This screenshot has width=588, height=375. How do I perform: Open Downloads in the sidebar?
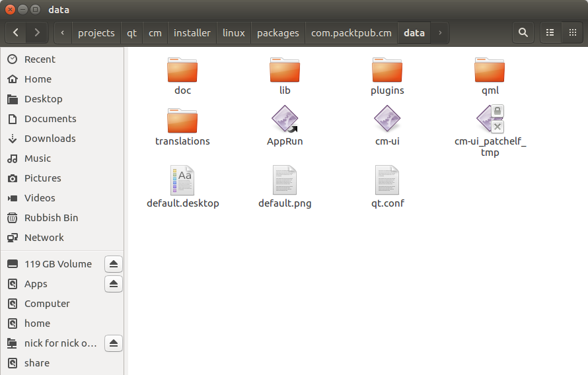pos(50,139)
